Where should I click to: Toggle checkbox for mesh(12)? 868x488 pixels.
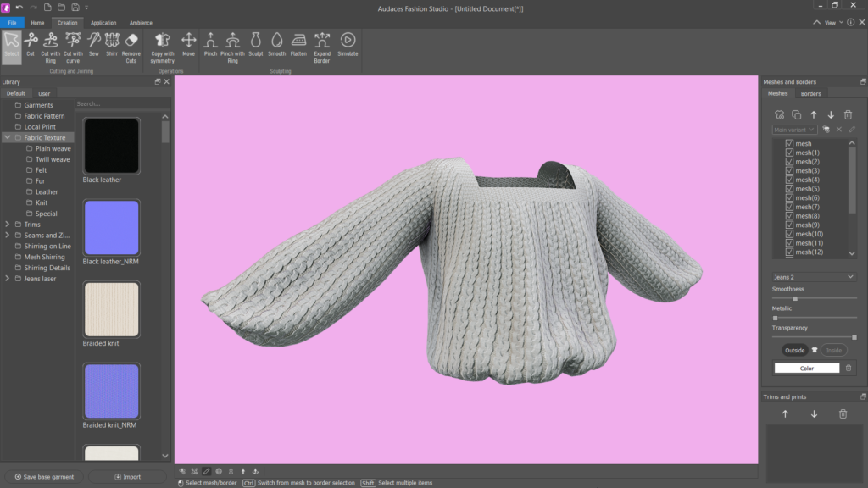[789, 252]
